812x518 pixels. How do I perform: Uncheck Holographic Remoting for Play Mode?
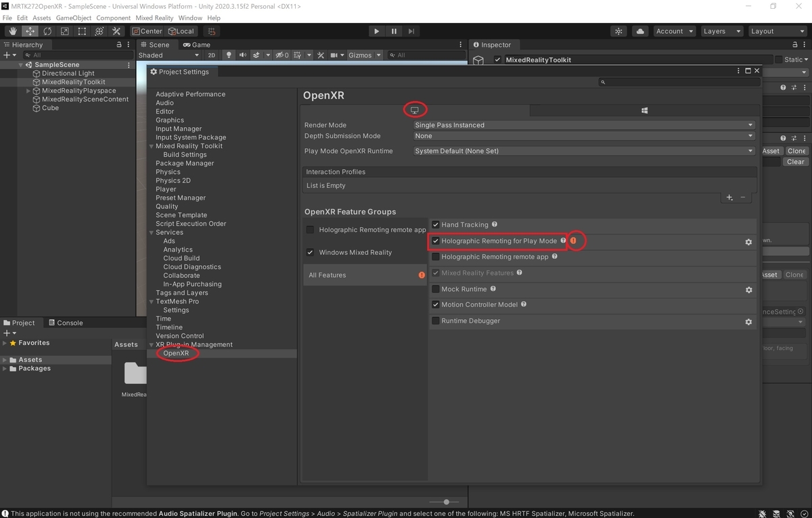point(436,241)
